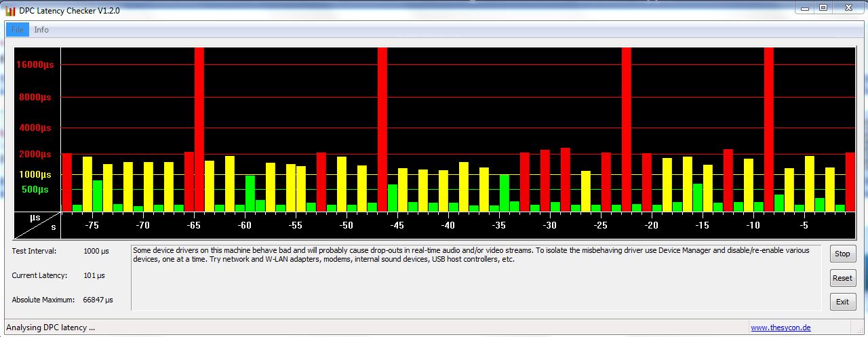Click the tall red spike bar above -65
Image resolution: width=868 pixels, height=337 pixels.
tap(199, 129)
